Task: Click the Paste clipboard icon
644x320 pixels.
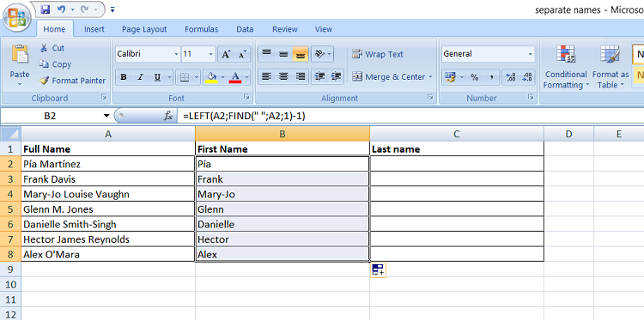Action: click(20, 55)
